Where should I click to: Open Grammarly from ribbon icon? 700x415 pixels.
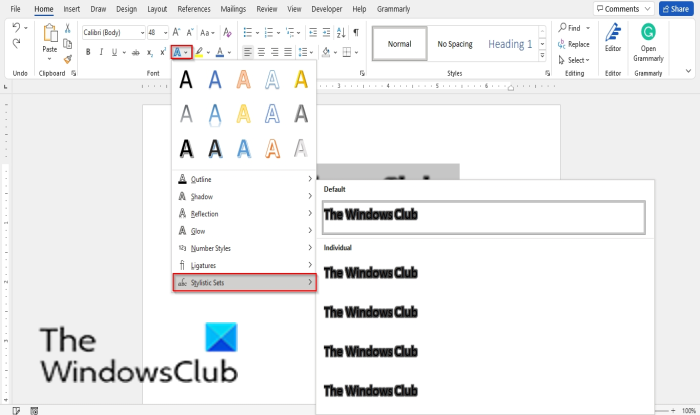(648, 32)
